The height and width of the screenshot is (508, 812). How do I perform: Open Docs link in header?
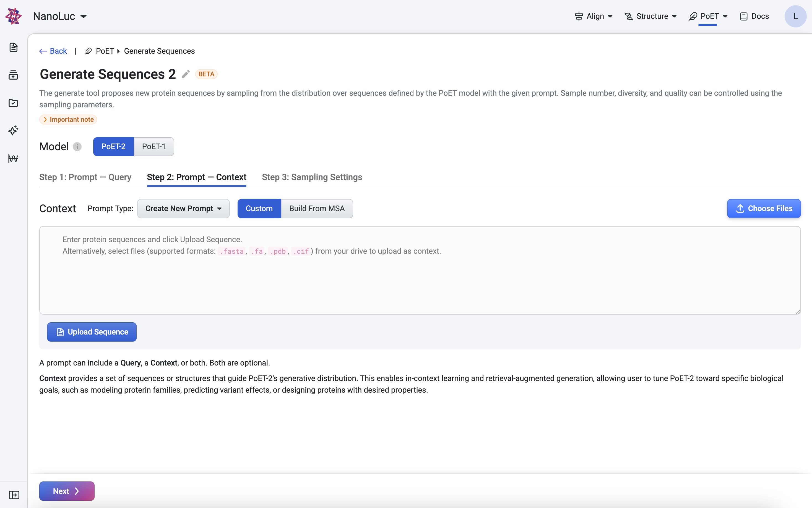(x=754, y=16)
